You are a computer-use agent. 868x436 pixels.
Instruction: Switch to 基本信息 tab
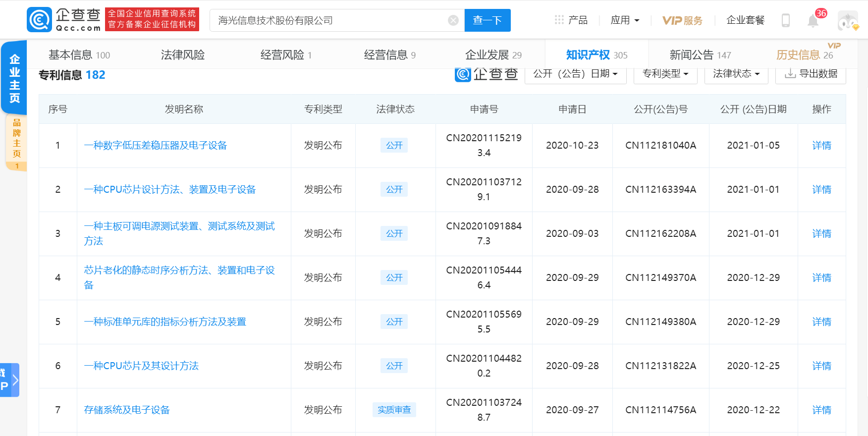click(x=79, y=55)
